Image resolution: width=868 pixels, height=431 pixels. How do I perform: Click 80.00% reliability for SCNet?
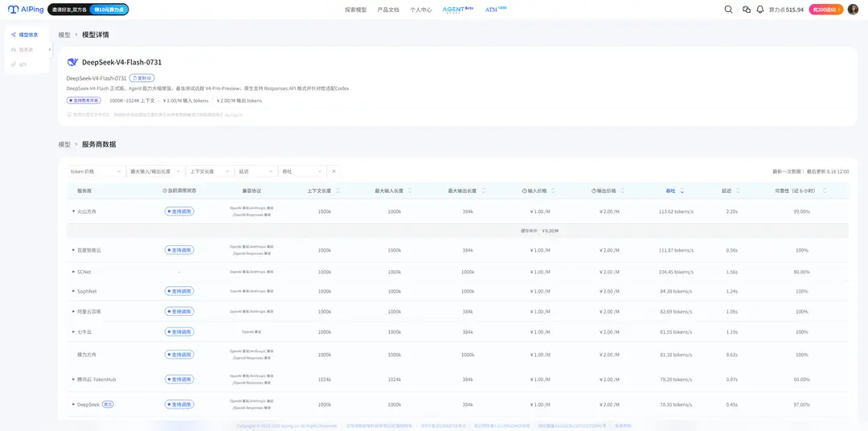pos(801,272)
